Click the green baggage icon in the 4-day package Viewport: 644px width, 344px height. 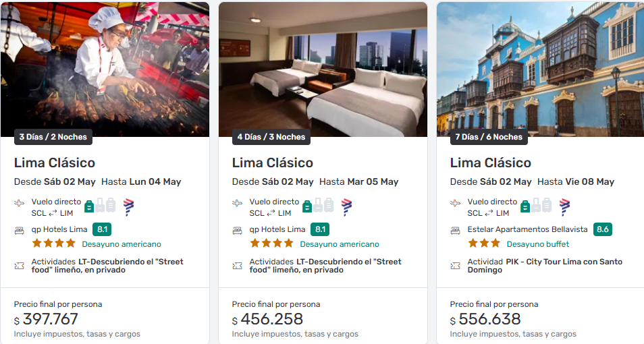307,206
